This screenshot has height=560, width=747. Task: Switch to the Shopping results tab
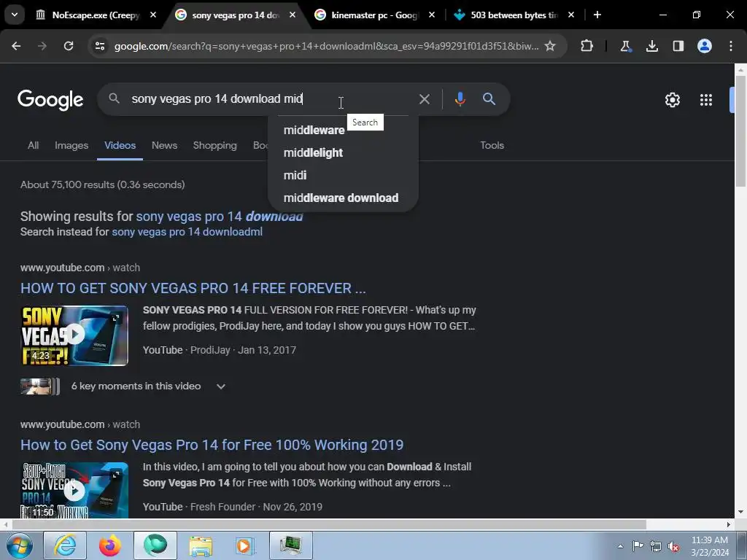(215, 145)
